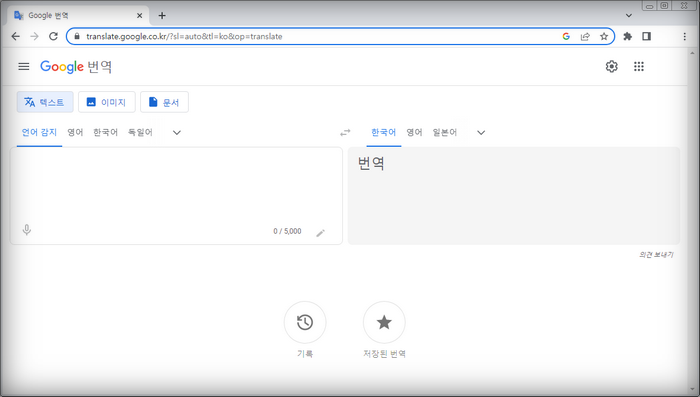Open Chrome three-dot menu
Image resolution: width=700 pixels, height=397 pixels.
(x=684, y=37)
